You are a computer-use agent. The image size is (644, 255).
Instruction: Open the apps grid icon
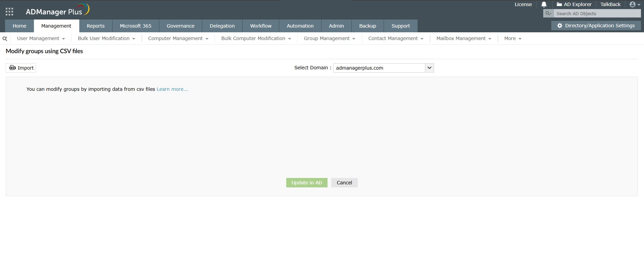pyautogui.click(x=9, y=12)
